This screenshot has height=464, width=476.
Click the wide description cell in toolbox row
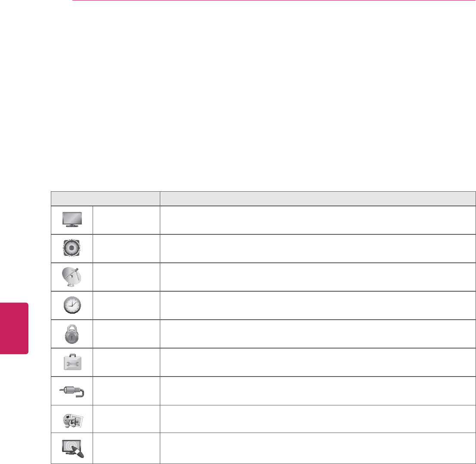point(315,362)
